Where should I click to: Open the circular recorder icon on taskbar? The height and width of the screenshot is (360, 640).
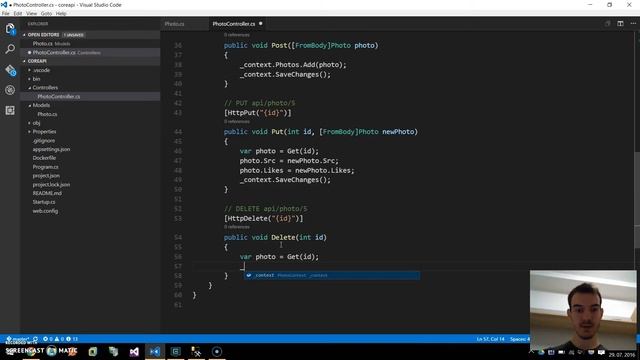coord(217,351)
